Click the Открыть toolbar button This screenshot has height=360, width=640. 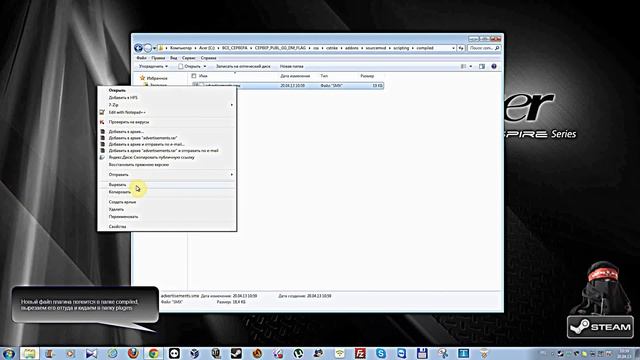pyautogui.click(x=189, y=66)
